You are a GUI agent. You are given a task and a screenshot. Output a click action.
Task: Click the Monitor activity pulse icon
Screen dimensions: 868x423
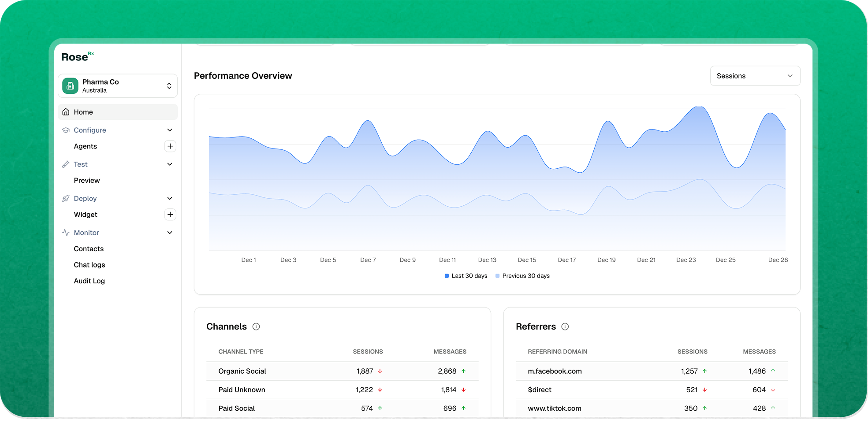coord(66,233)
